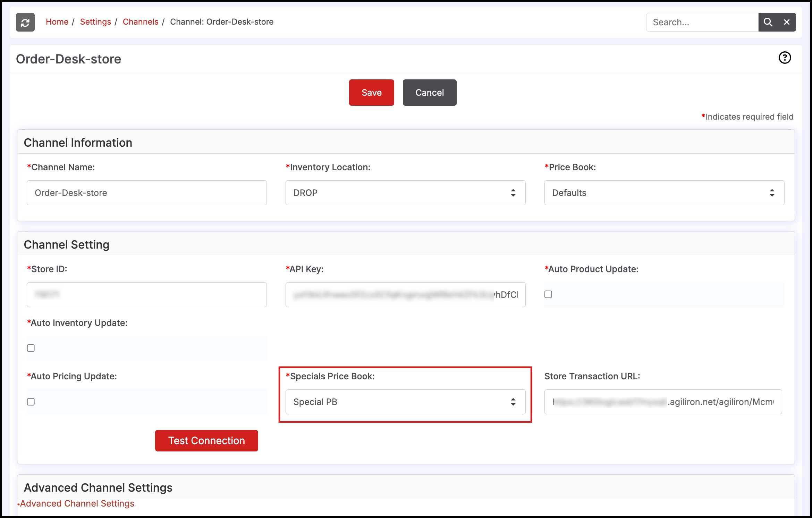Open the Price Book dropdown

point(664,193)
